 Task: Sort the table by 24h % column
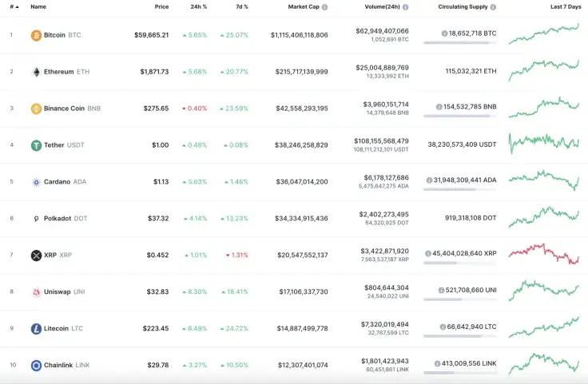tap(199, 6)
